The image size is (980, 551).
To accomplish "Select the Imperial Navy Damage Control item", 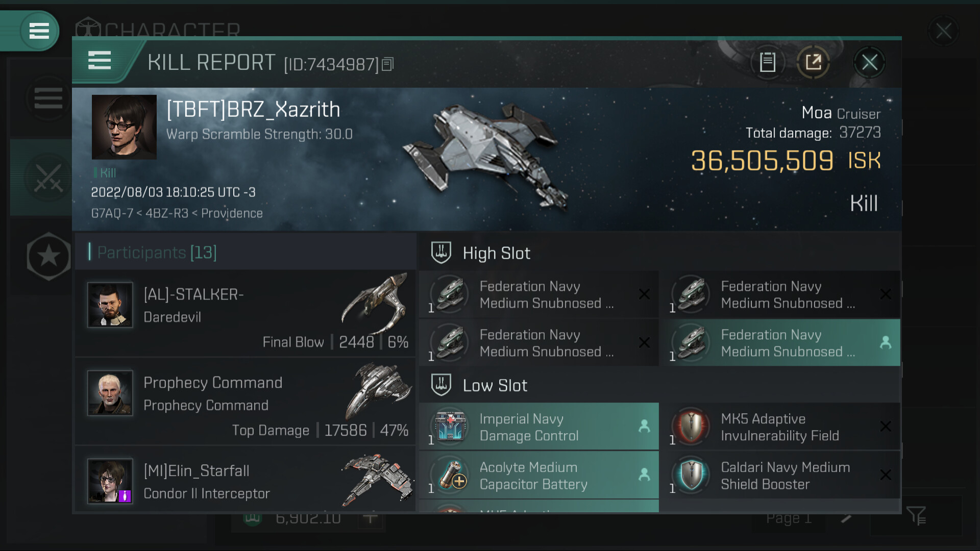I will point(538,427).
